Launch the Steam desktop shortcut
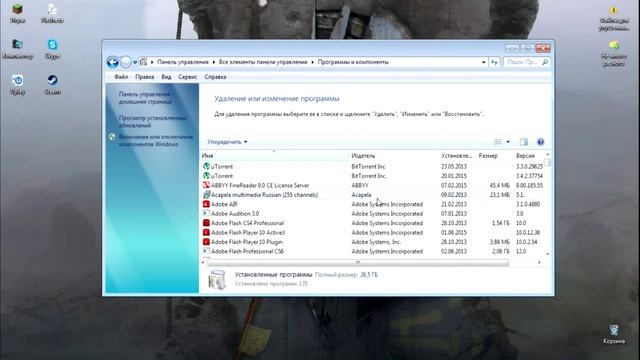Viewport: 640px width, 360px height. [x=52, y=80]
